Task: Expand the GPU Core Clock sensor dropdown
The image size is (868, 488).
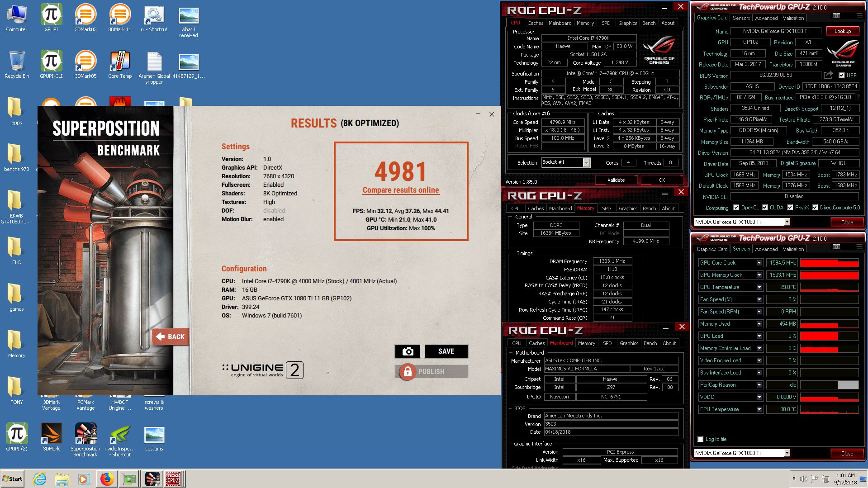Action: click(x=759, y=263)
